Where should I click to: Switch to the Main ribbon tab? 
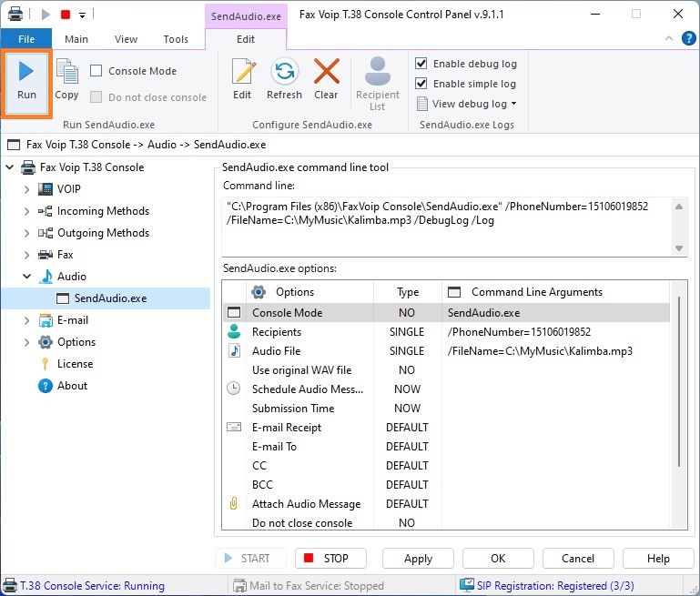coord(76,39)
